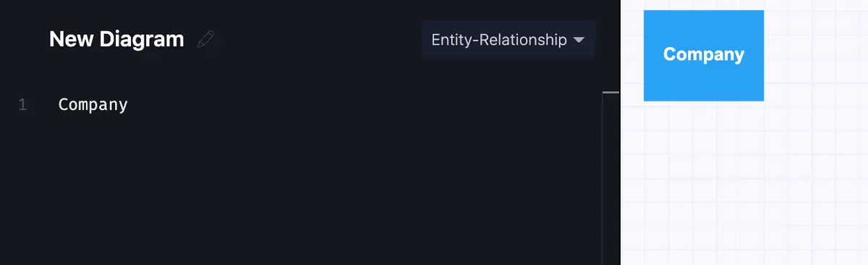Click the Entity-Relationship label text

pyautogui.click(x=499, y=40)
